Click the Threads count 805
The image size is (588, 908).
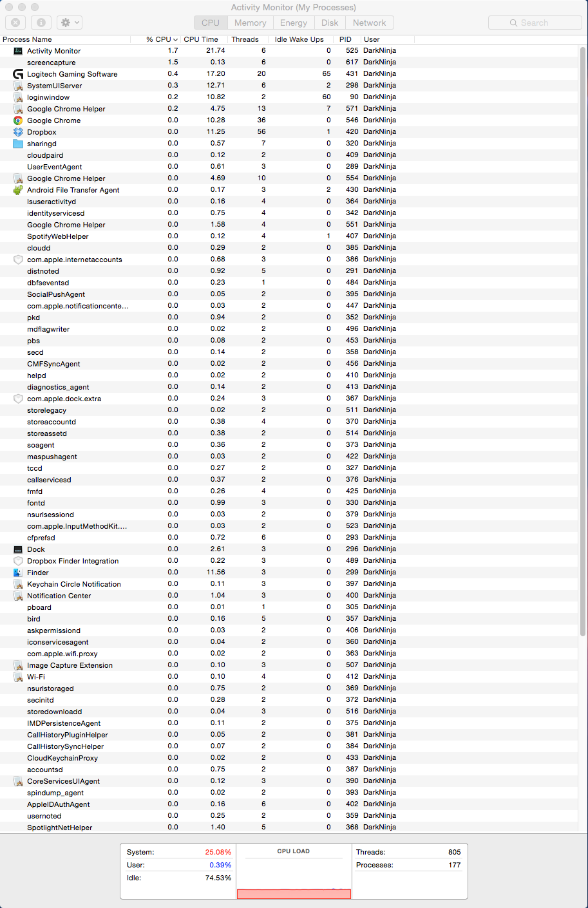(x=455, y=852)
